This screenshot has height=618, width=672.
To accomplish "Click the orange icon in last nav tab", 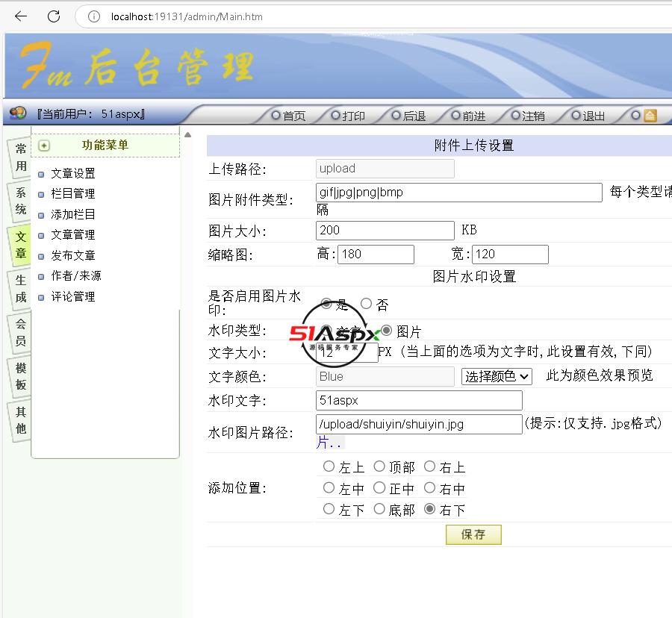I will 650,116.
